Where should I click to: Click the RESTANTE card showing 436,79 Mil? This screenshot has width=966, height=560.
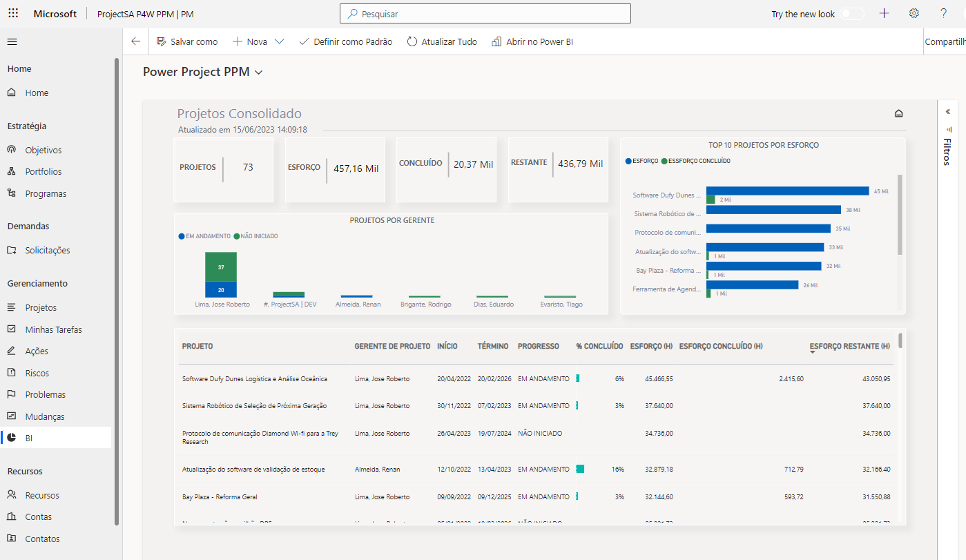point(558,170)
